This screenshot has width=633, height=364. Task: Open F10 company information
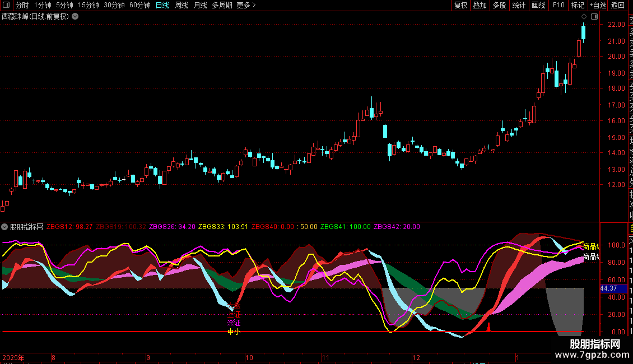click(x=558, y=5)
